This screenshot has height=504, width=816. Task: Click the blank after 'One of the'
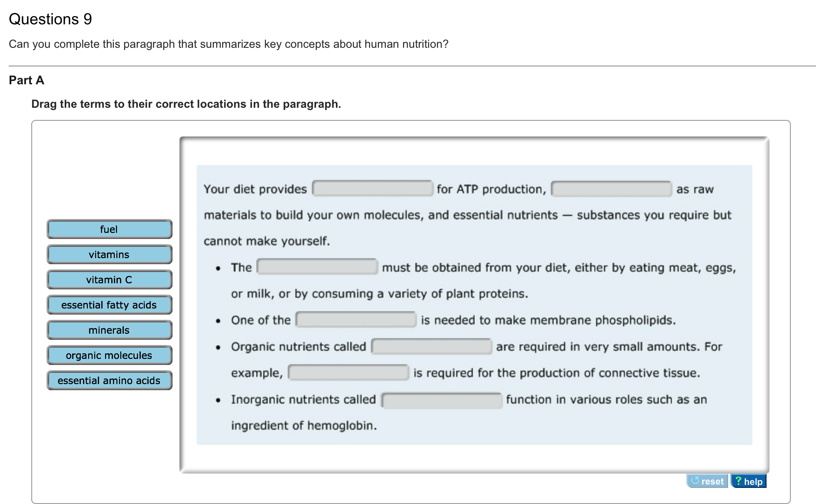coord(356,320)
